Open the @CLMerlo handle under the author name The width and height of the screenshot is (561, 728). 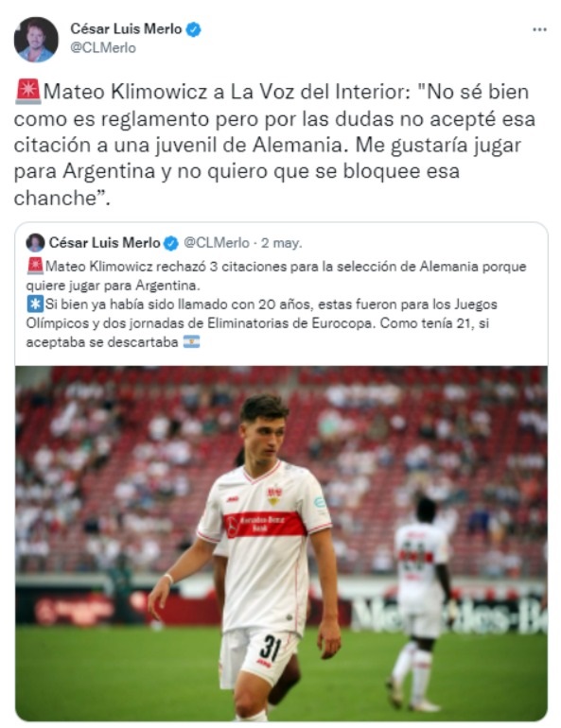pos(102,48)
